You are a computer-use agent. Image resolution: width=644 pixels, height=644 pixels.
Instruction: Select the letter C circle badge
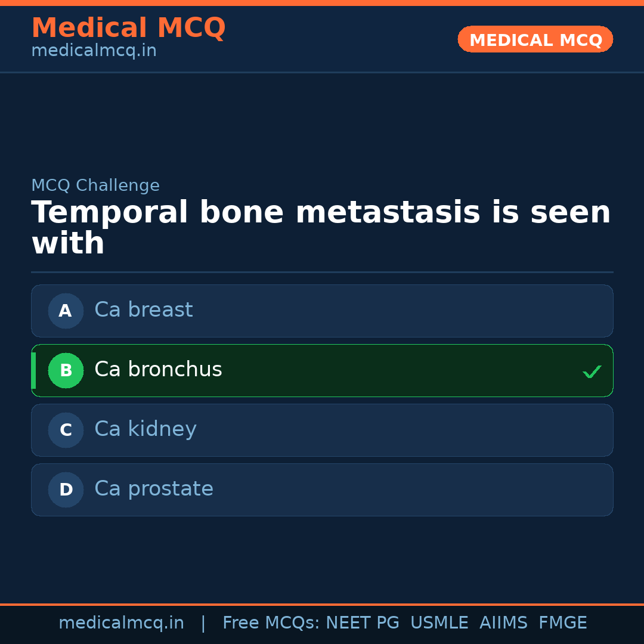(x=66, y=430)
